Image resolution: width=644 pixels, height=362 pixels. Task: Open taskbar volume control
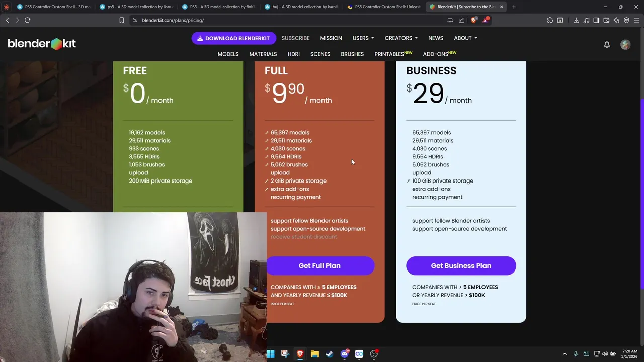[x=605, y=354]
